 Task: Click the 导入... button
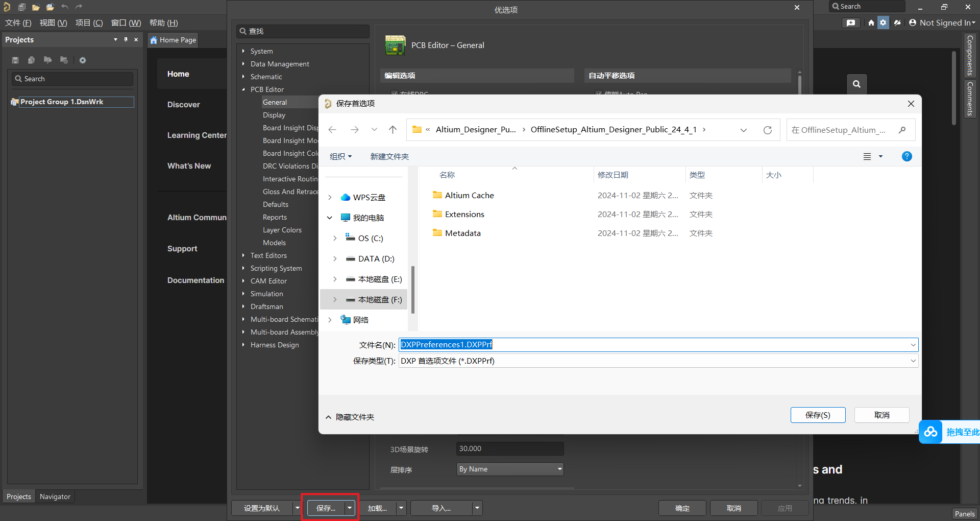pos(441,508)
